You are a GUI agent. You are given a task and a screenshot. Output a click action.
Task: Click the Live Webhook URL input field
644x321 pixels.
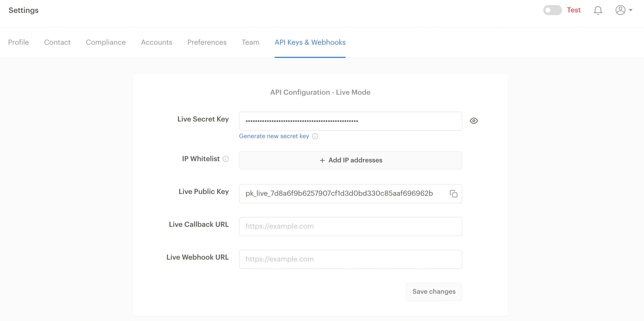[x=350, y=259]
